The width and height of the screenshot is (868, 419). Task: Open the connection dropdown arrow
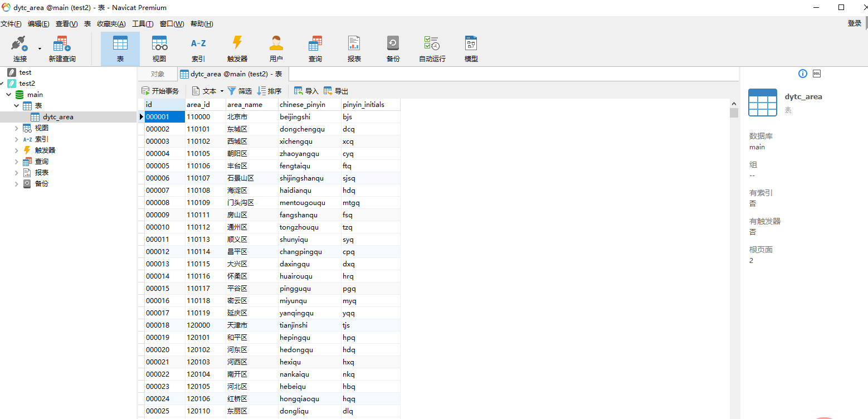click(x=40, y=49)
